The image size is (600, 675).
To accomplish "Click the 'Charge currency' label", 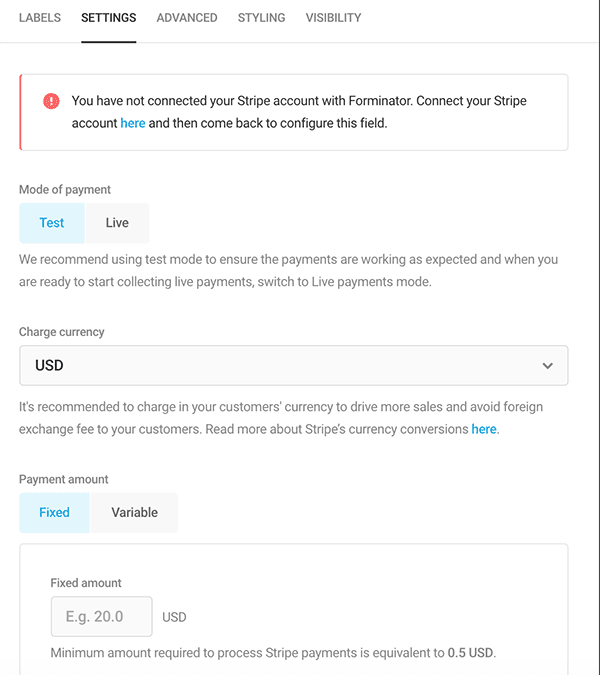I will pyautogui.click(x=62, y=332).
